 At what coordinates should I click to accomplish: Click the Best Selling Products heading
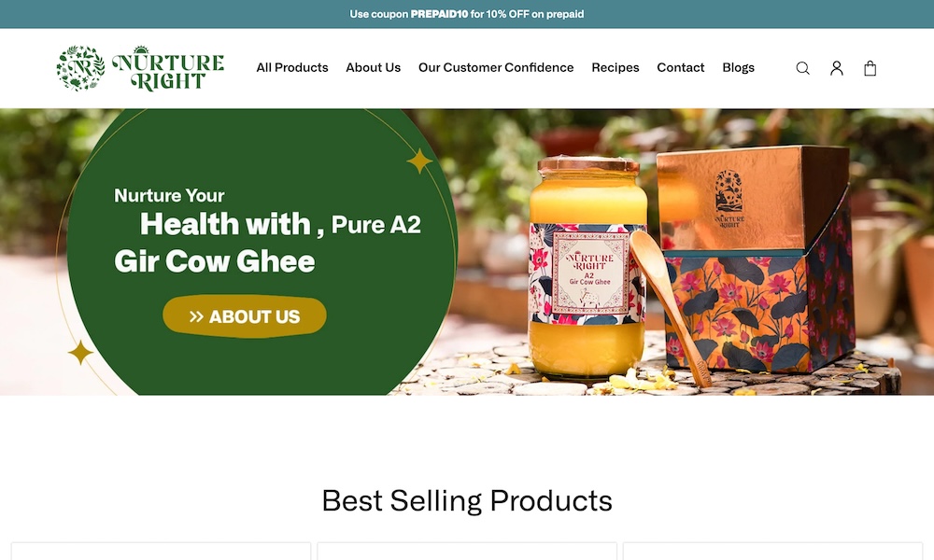(x=467, y=500)
